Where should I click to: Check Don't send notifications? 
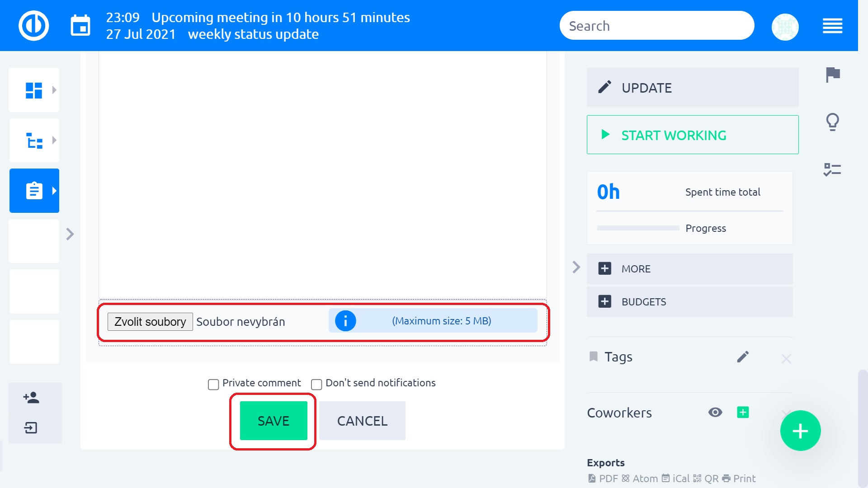point(317,384)
